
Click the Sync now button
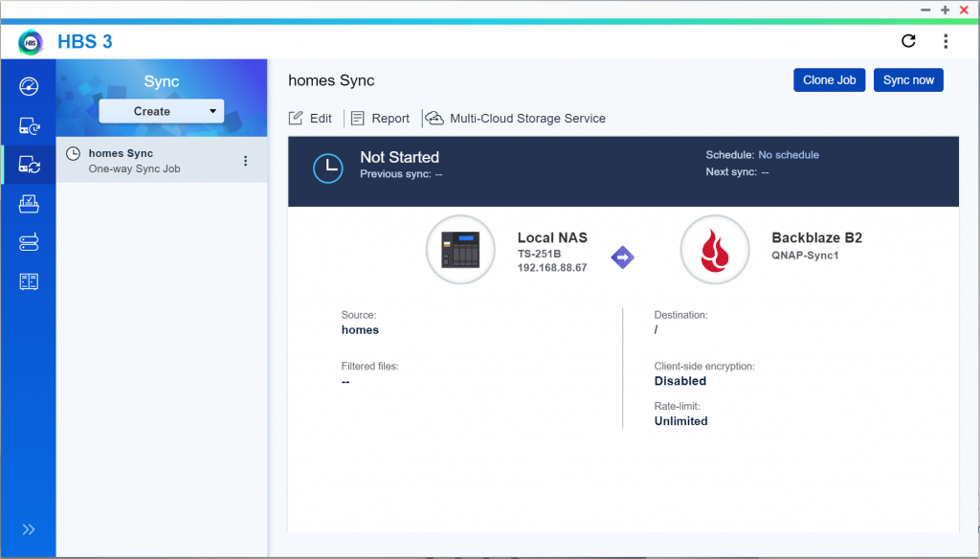coord(908,80)
